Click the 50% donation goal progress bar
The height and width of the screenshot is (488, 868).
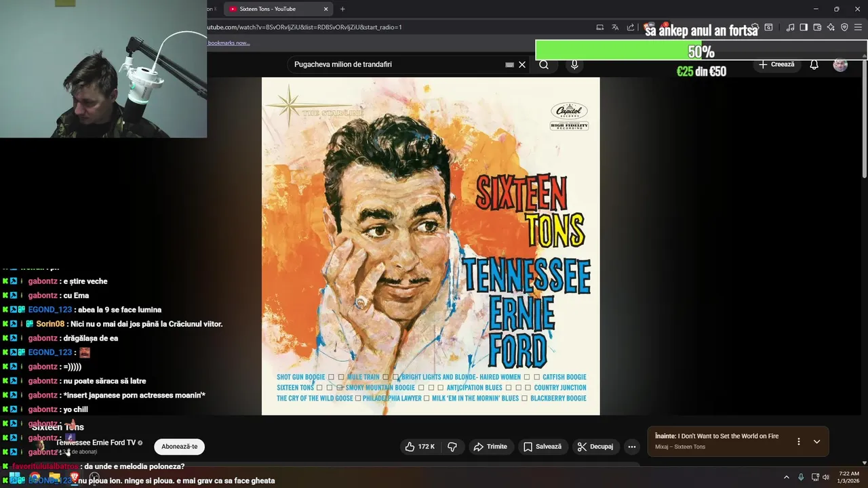coord(701,52)
